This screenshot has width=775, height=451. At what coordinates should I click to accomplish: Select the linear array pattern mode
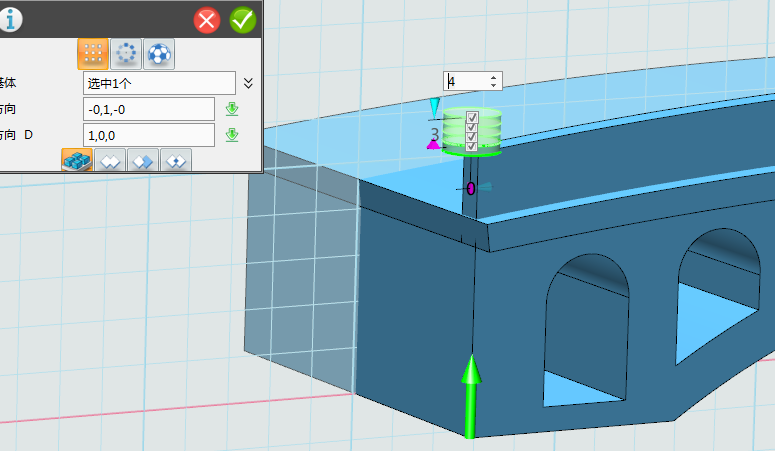92,54
